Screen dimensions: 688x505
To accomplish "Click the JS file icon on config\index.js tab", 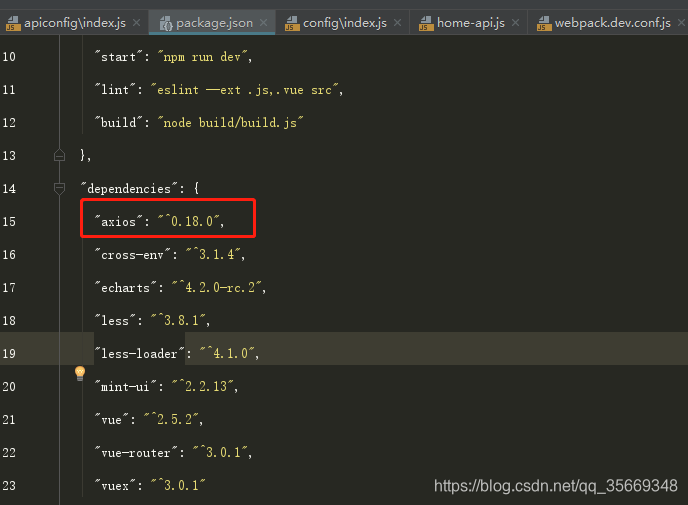I will coord(292,23).
